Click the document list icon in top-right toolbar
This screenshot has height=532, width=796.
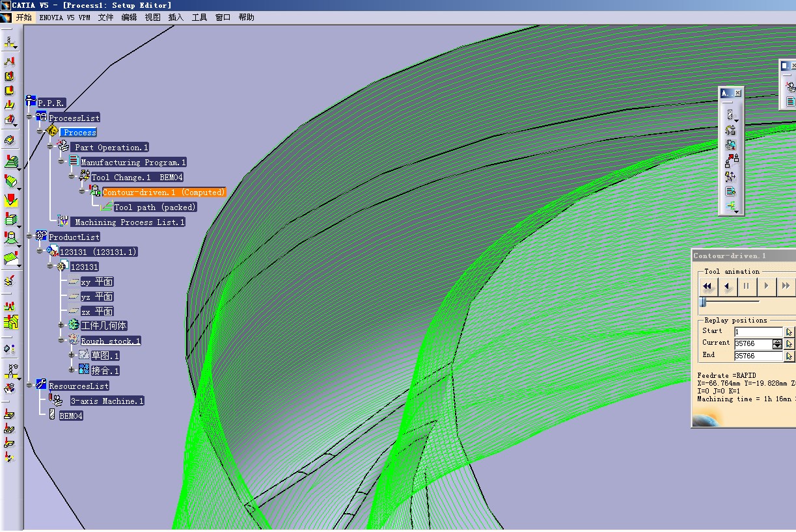coord(790,101)
